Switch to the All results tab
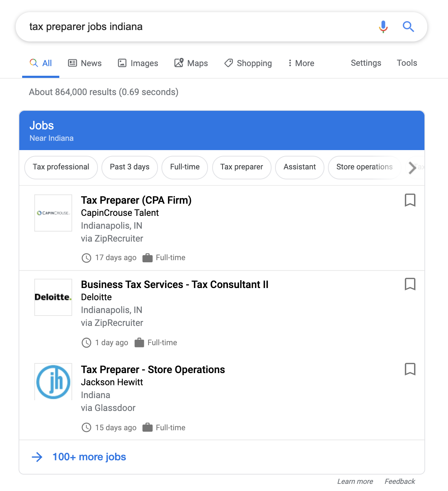Viewport: 448px width, 491px height. tap(41, 63)
